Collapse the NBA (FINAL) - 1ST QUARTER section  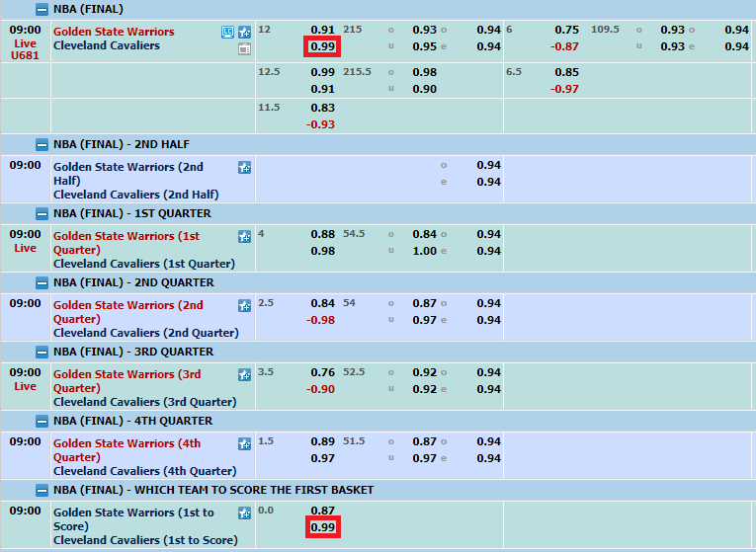42,214
